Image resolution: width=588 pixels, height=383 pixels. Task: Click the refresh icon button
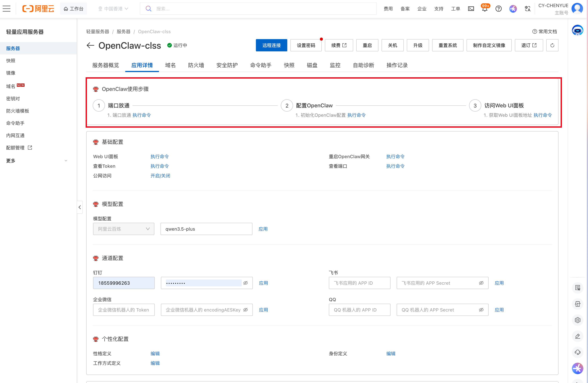pyautogui.click(x=552, y=45)
